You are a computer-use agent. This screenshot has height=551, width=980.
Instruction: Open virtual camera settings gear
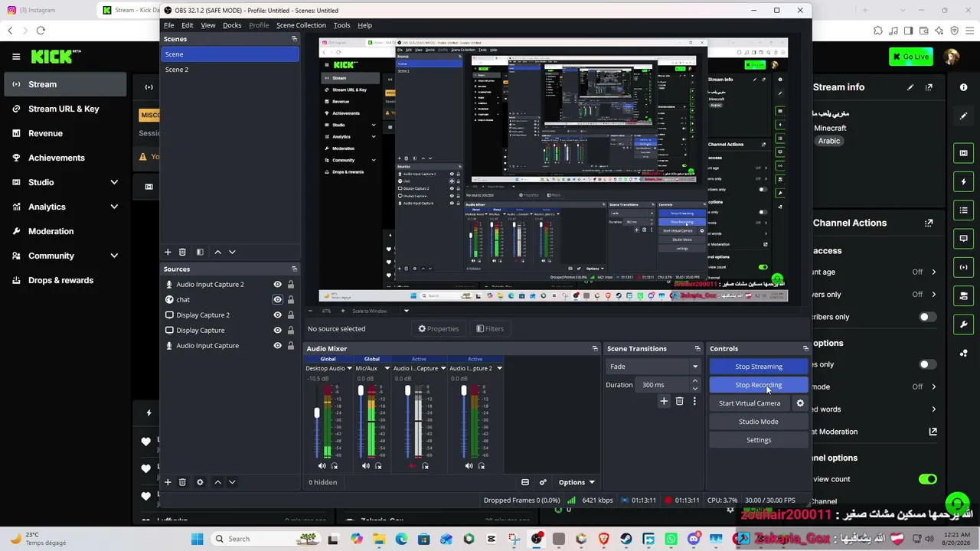[x=800, y=403]
